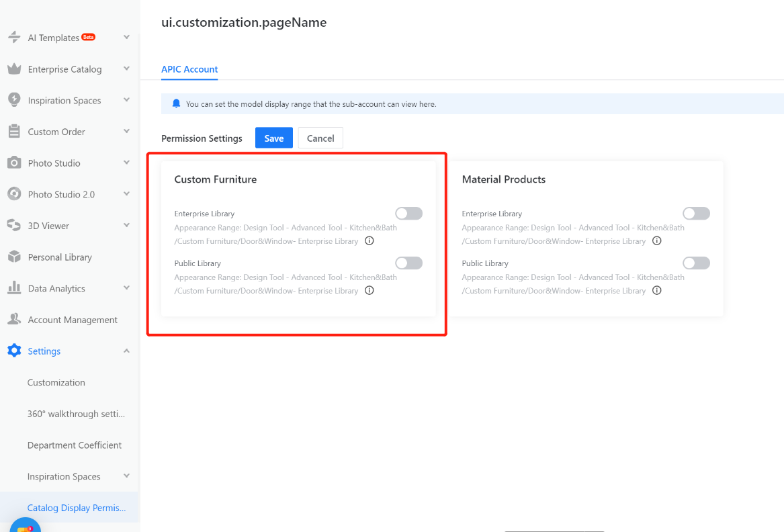Click the AI Templates sidebar icon
This screenshot has height=532, width=784.
[x=14, y=38]
